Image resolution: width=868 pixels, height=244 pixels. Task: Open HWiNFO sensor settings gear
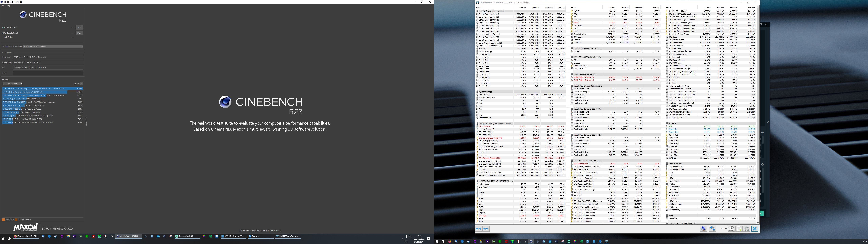point(747,229)
